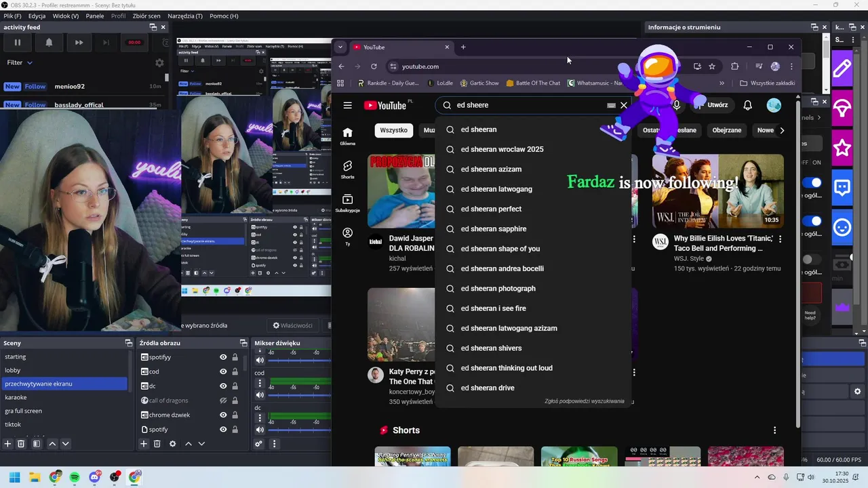The width and height of the screenshot is (868, 488).
Task: Open the Zbiór scen menu
Action: pos(146,16)
